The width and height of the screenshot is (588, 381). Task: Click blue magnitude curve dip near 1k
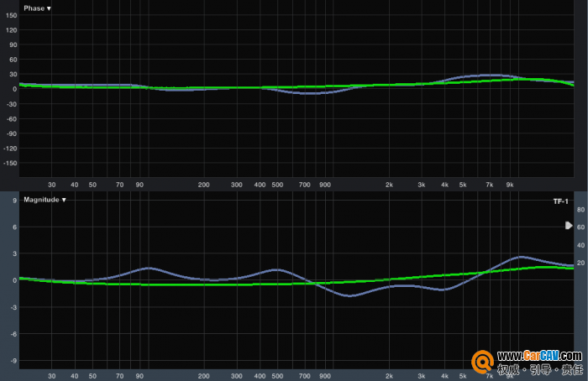pos(350,295)
